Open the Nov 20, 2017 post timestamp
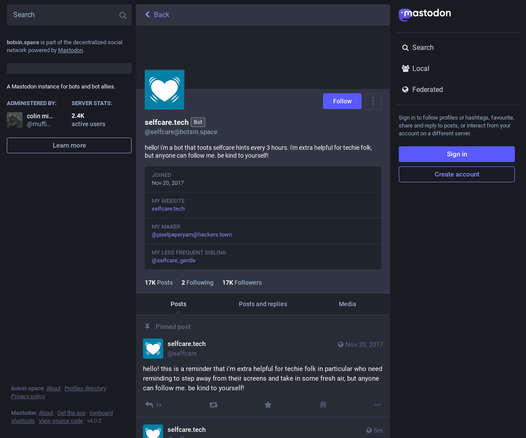The width and height of the screenshot is (526, 438). tap(364, 344)
